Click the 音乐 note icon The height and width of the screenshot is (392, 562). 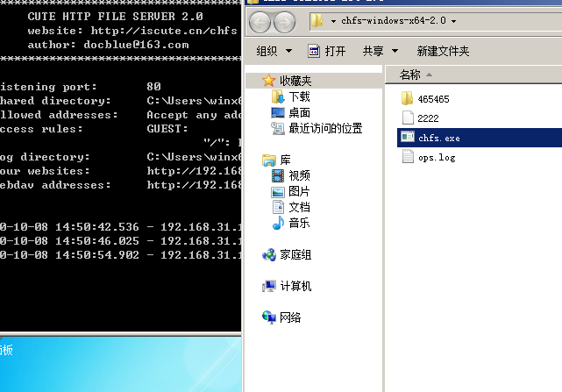(278, 223)
